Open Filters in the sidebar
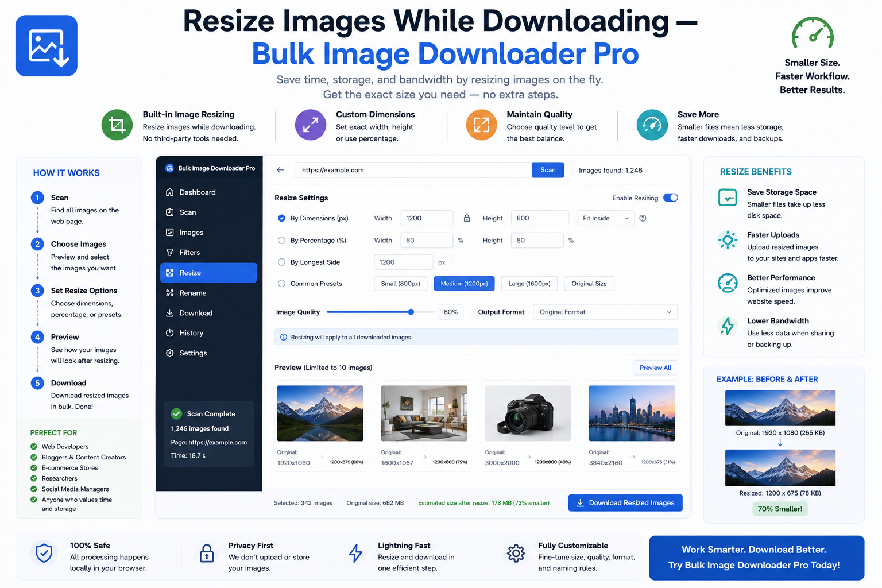Screen dimensions: 882x588 (208, 253)
